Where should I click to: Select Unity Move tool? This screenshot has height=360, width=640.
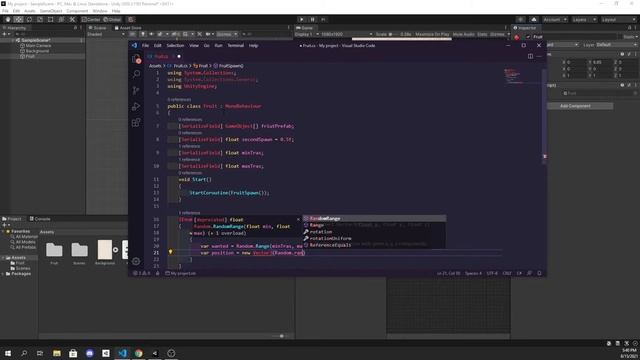click(x=18, y=20)
